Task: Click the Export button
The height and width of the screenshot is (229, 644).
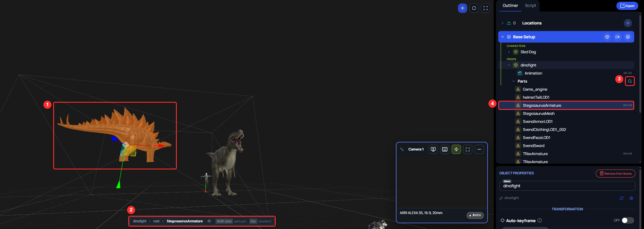Action: point(627,6)
